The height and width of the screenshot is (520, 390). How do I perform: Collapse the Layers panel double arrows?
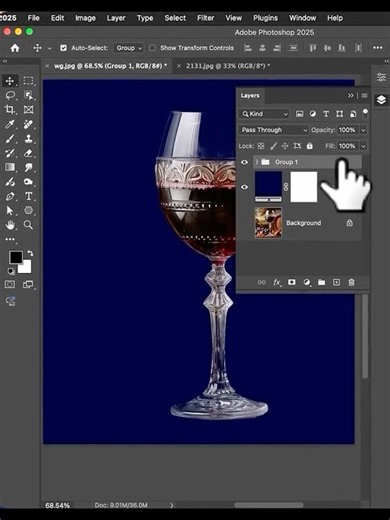point(350,96)
